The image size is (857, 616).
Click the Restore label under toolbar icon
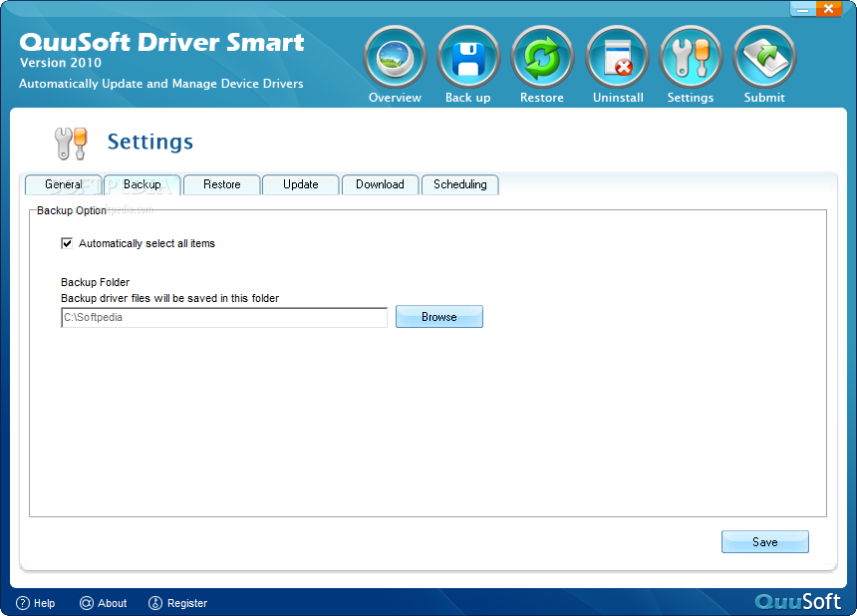(x=542, y=98)
